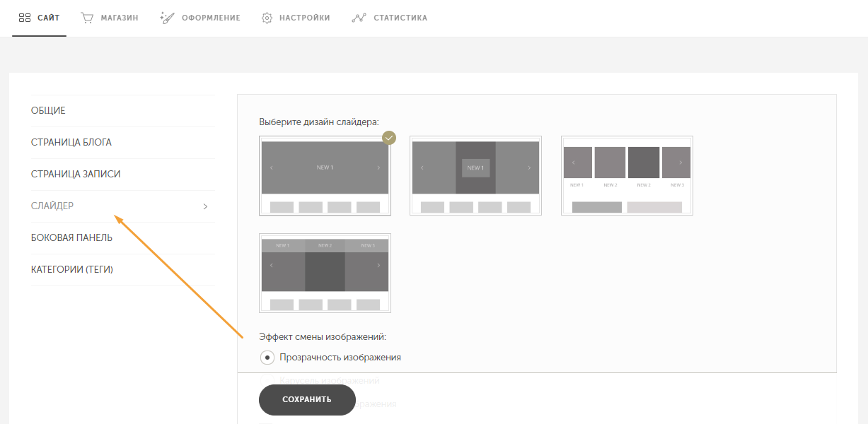Choose the full-width single slide design
The image size is (868, 424).
tap(325, 176)
